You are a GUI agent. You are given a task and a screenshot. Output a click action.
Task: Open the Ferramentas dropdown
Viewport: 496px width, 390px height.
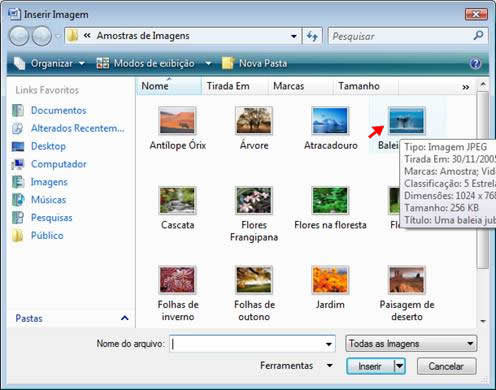(x=296, y=366)
